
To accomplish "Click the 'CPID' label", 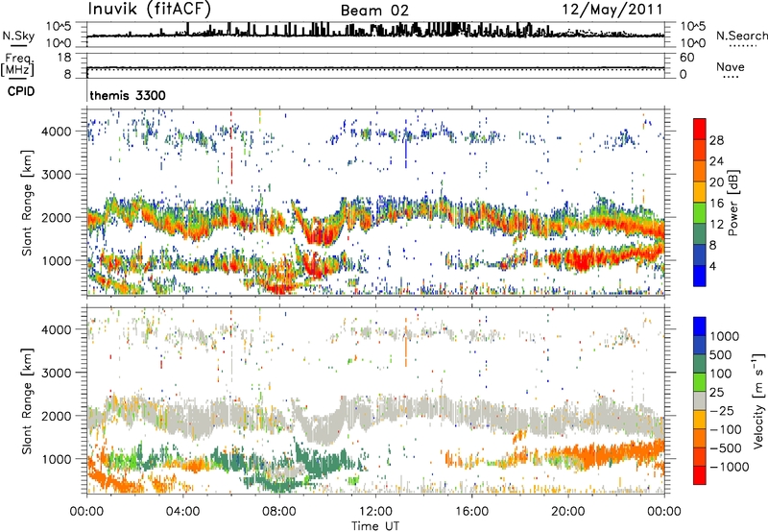I will (21, 91).
